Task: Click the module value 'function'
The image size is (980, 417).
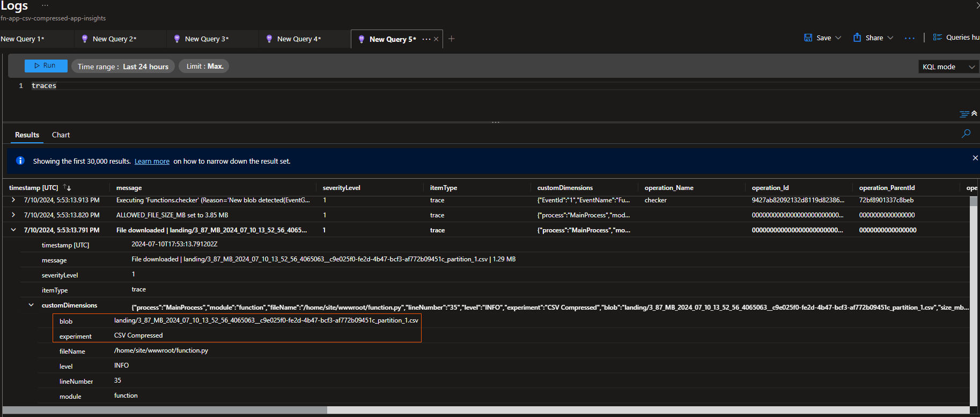Action: pos(126,396)
